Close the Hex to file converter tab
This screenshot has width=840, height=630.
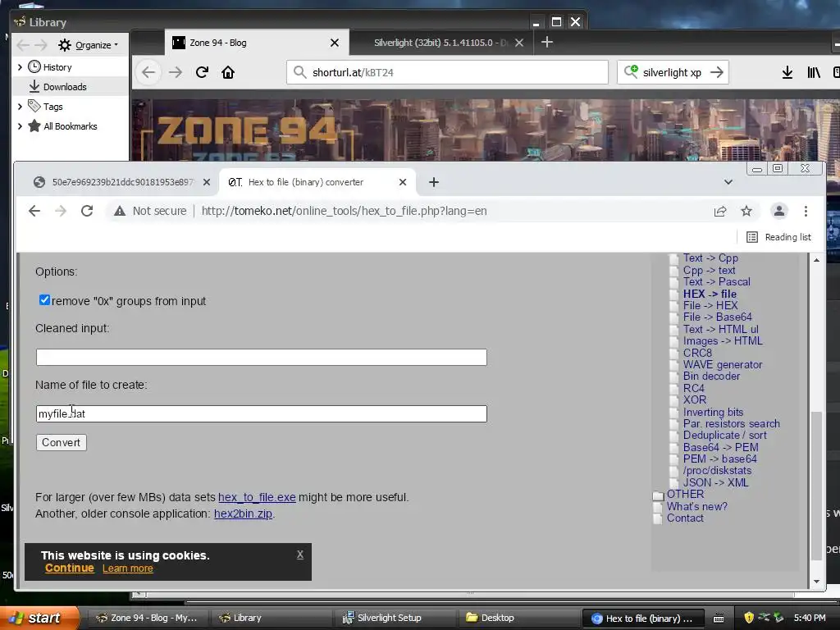point(402,182)
